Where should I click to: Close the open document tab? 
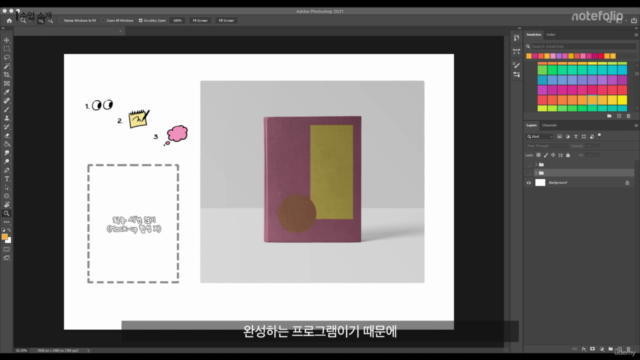pos(120,31)
